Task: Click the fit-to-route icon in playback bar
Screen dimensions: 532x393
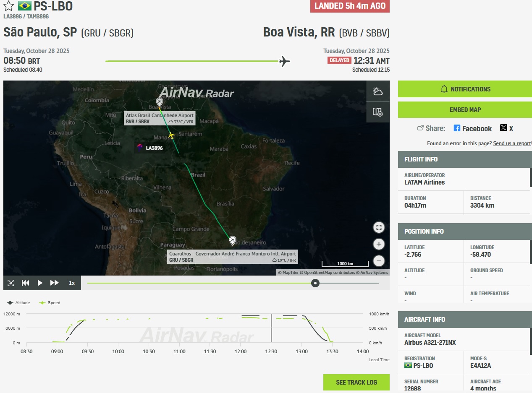Action: 11,283
